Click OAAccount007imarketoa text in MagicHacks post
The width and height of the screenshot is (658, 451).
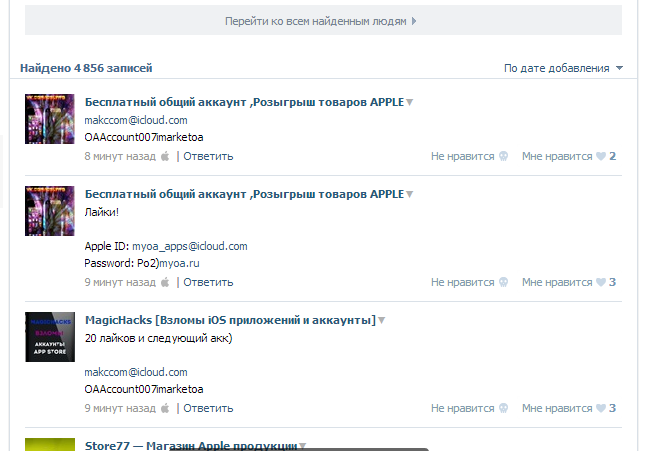144,389
